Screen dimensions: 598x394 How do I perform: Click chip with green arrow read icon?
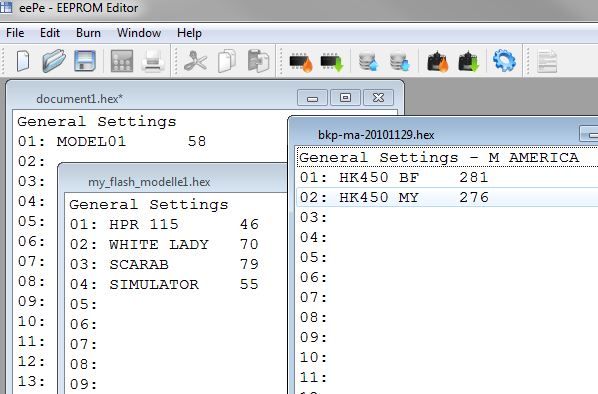tap(331, 62)
